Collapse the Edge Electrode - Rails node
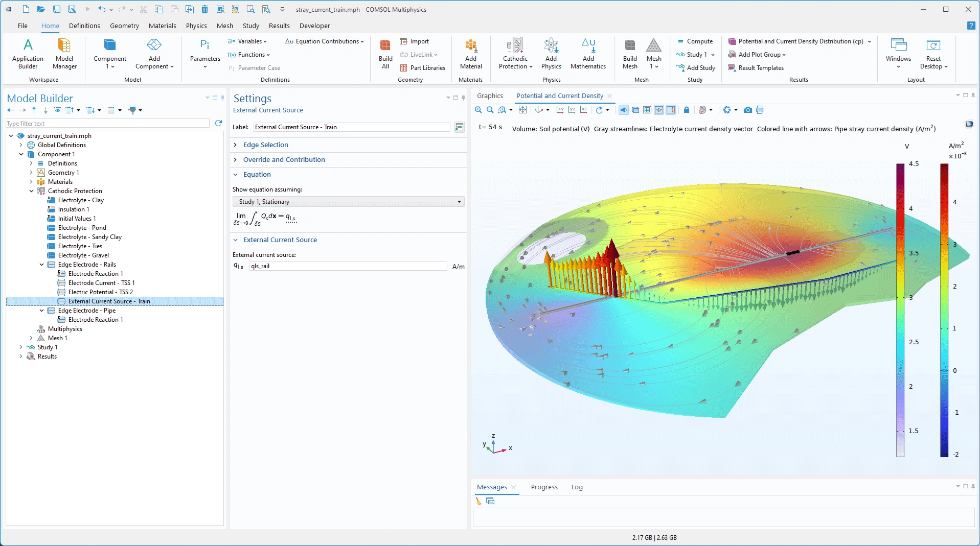 [42, 265]
